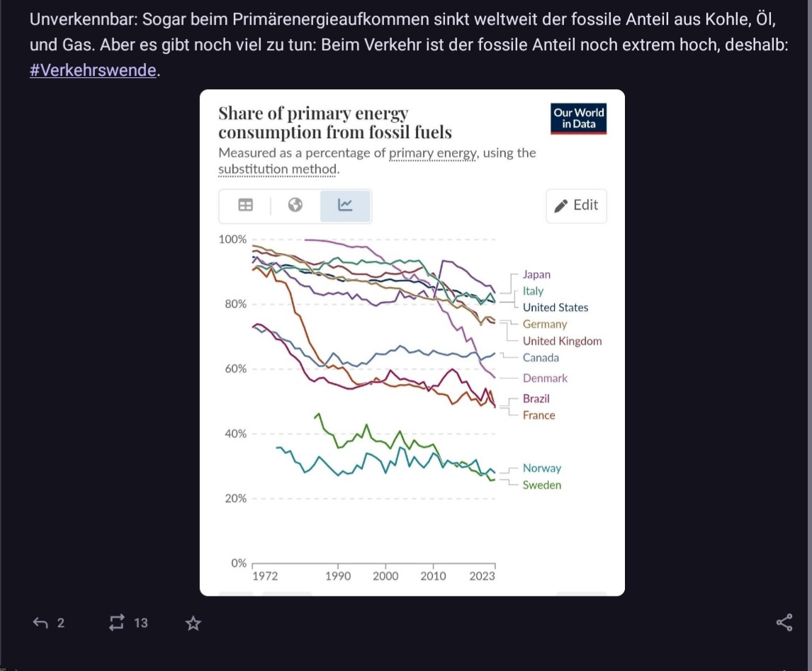Favorite the post with the star icon
This screenshot has height=671, width=812.
(x=193, y=624)
